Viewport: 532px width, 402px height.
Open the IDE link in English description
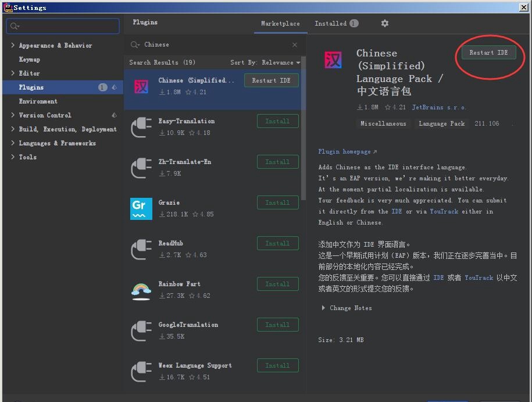point(397,211)
